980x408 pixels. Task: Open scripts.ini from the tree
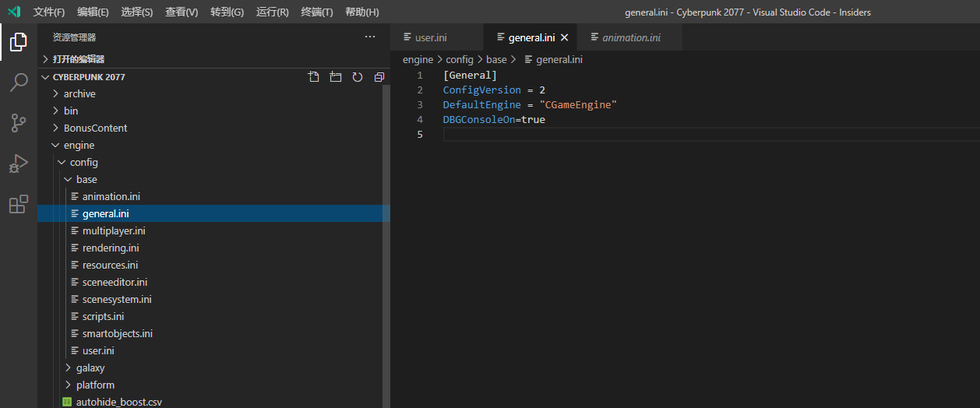pyautogui.click(x=103, y=317)
